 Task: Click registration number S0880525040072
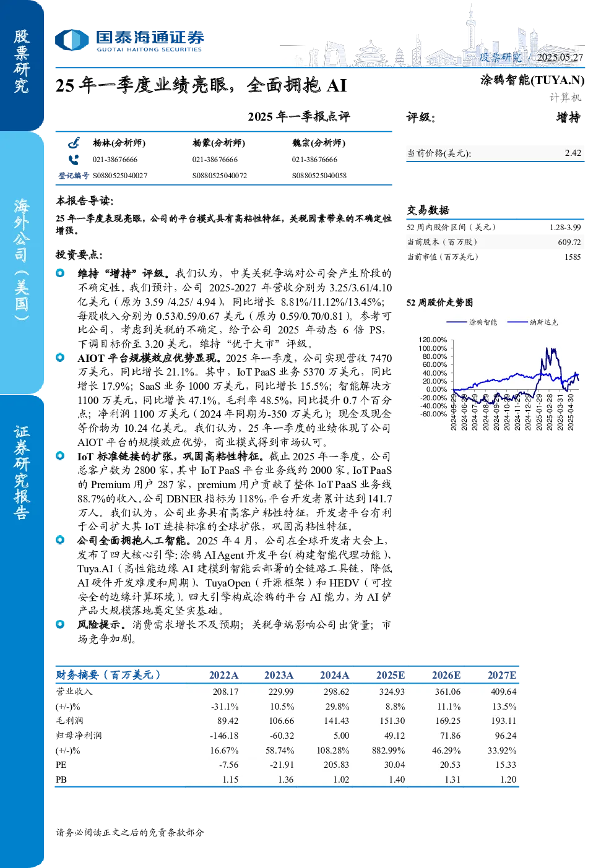tap(220, 176)
